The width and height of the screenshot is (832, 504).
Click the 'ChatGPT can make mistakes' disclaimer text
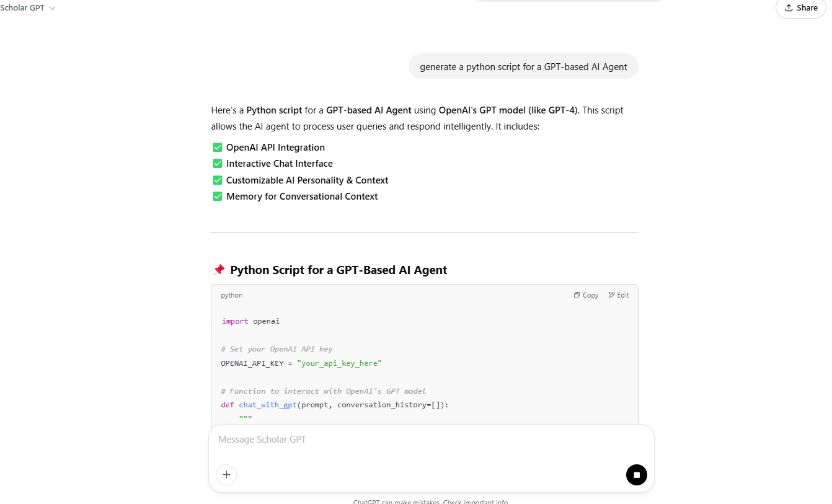pyautogui.click(x=430, y=502)
